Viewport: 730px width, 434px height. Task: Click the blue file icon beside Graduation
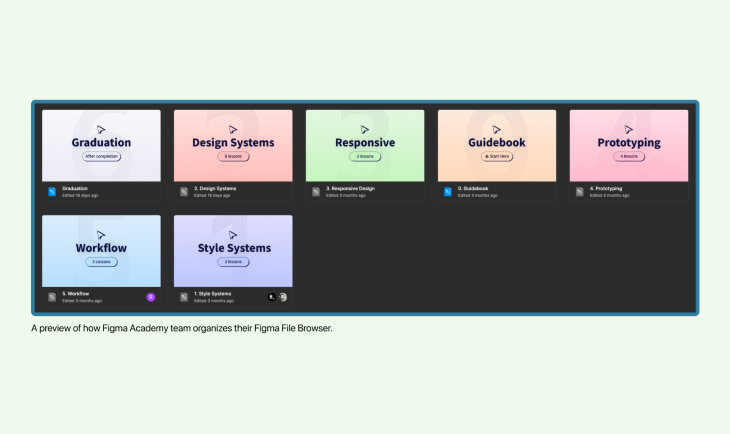point(52,192)
